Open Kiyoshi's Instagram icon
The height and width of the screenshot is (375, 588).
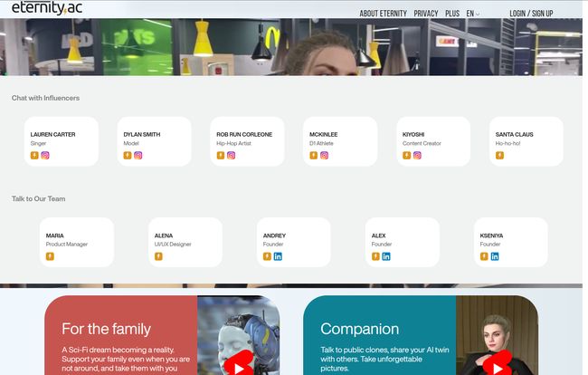point(417,156)
